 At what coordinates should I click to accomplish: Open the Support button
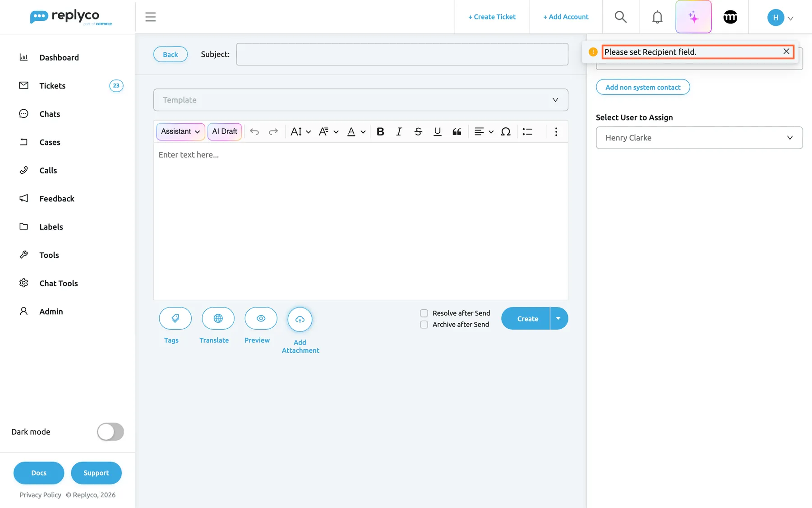tap(96, 473)
